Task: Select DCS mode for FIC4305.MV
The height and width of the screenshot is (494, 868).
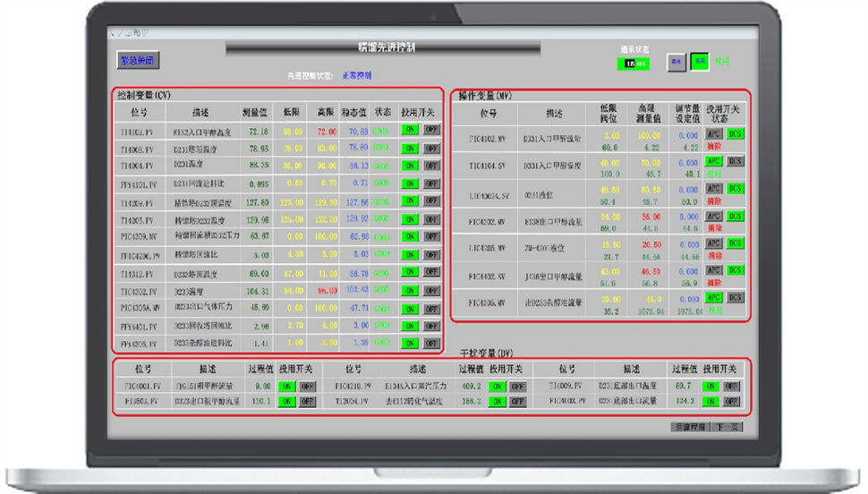Action: pos(735,297)
